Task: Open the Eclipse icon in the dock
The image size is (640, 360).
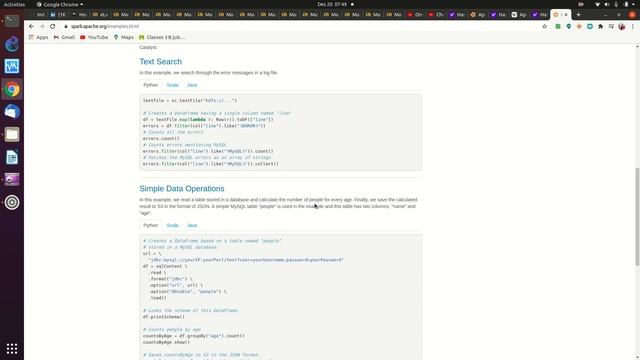Action: (x=12, y=44)
